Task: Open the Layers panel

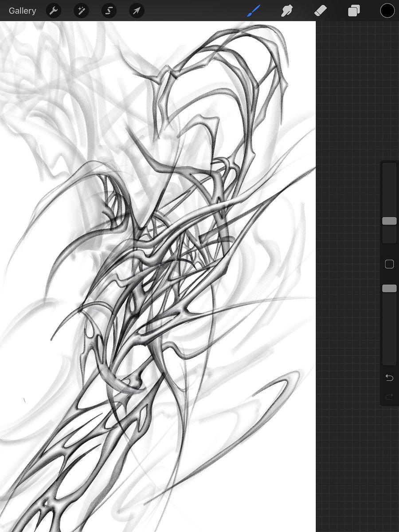Action: coord(354,11)
